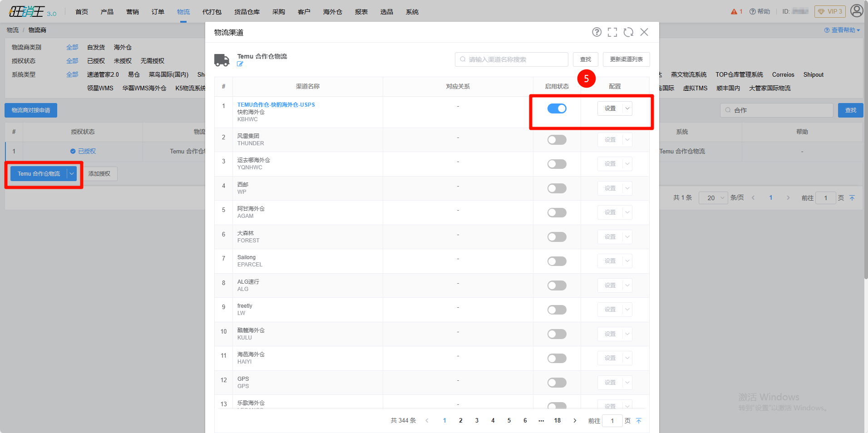Image resolution: width=868 pixels, height=433 pixels.
Task: Open the user avatar menu
Action: [x=857, y=11]
